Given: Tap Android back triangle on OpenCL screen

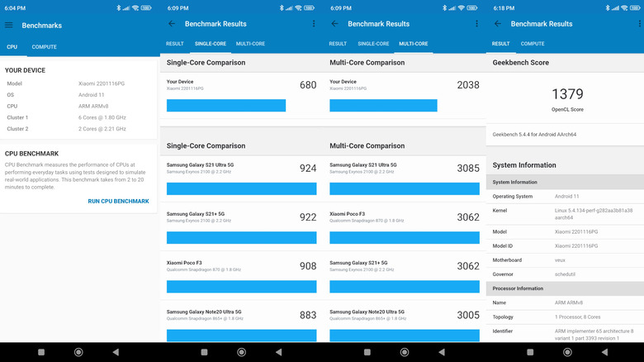Looking at the screenshot, I should [x=605, y=352].
